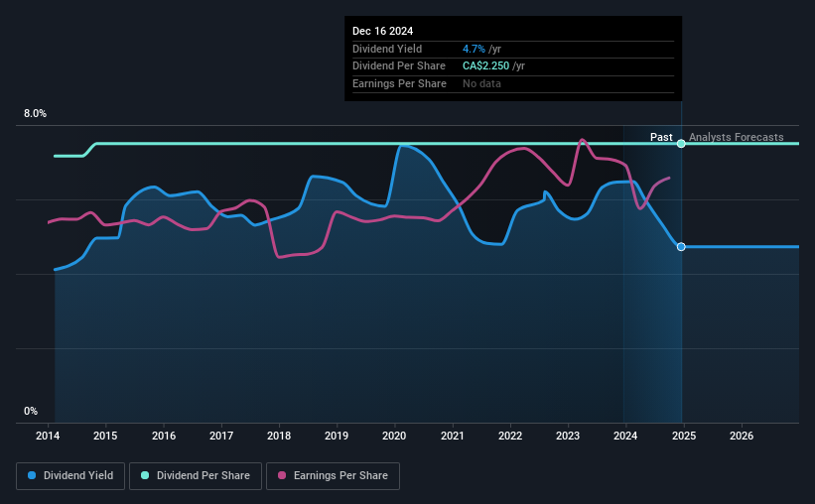Click the teal Dividend Per Share legend dot
The width and height of the screenshot is (815, 504).
click(145, 475)
